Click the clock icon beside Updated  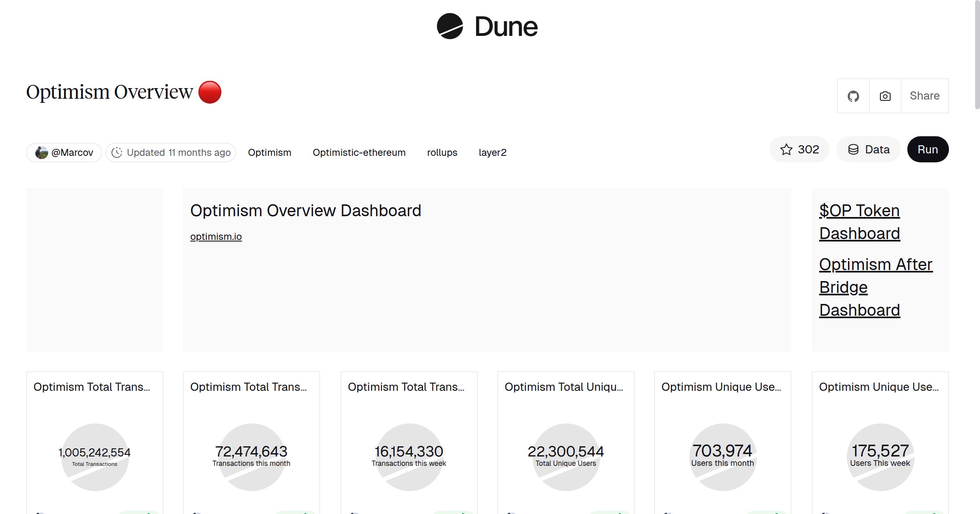[x=117, y=153]
